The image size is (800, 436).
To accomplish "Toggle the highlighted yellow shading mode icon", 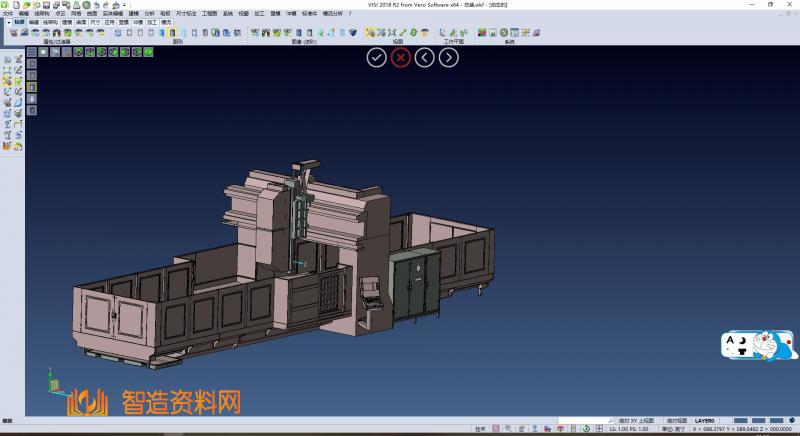I will 172,33.
